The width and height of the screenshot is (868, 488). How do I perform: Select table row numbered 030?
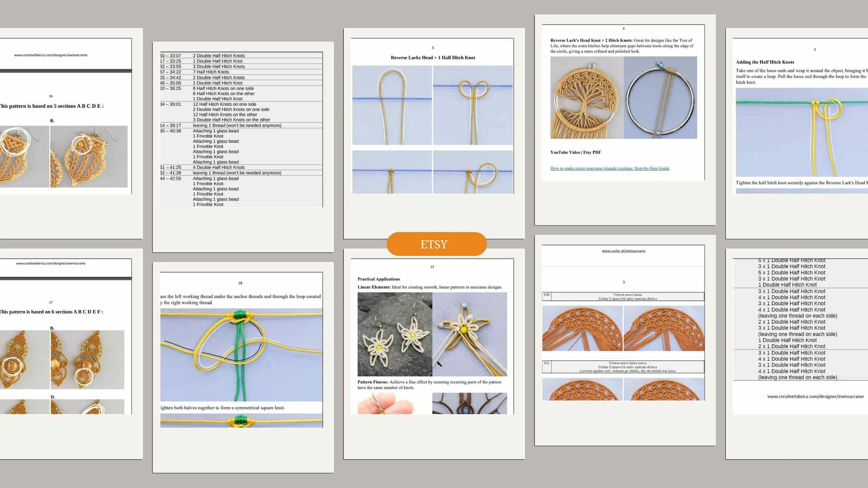point(623,296)
